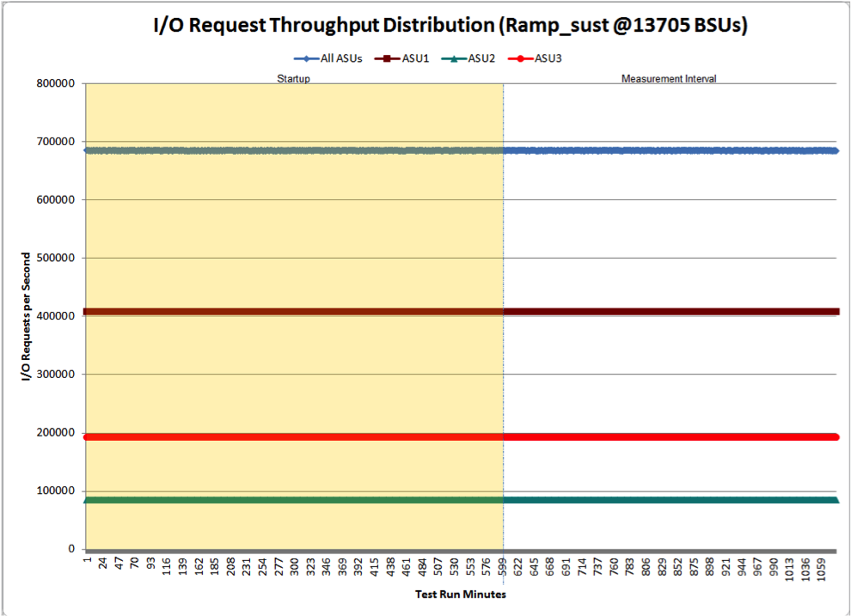
Task: Select the green ASU2 data line
Action: click(x=462, y=499)
